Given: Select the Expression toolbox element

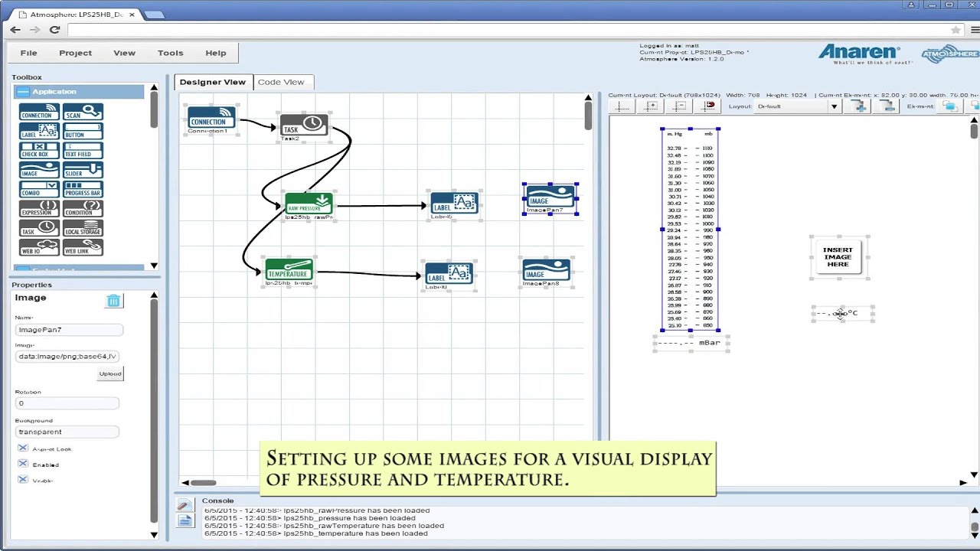Looking at the screenshot, I should click(39, 209).
